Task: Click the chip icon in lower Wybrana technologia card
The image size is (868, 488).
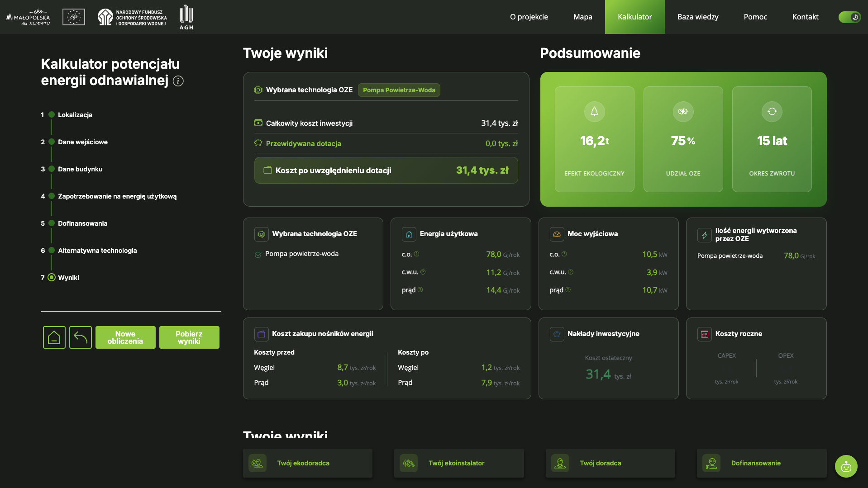Action: (261, 234)
